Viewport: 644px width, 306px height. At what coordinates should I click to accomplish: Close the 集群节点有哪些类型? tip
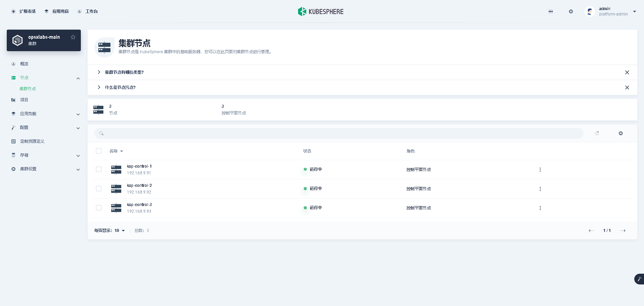point(627,72)
